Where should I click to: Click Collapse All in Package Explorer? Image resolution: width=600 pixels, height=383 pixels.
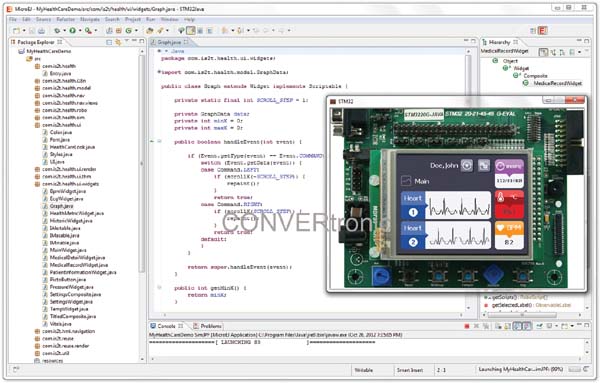point(109,42)
